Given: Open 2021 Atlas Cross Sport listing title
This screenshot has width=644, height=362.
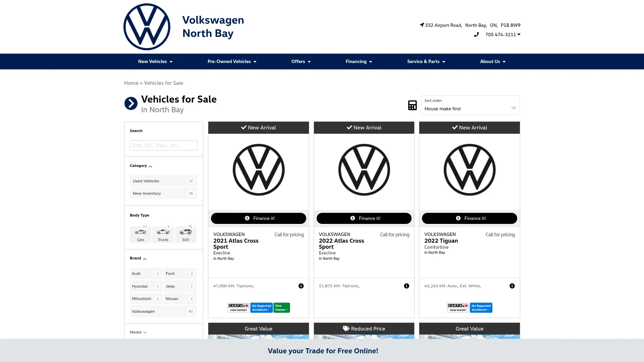Looking at the screenshot, I should (x=236, y=244).
